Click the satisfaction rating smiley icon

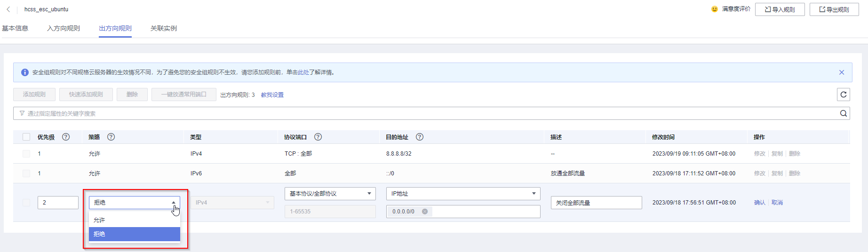(715, 9)
